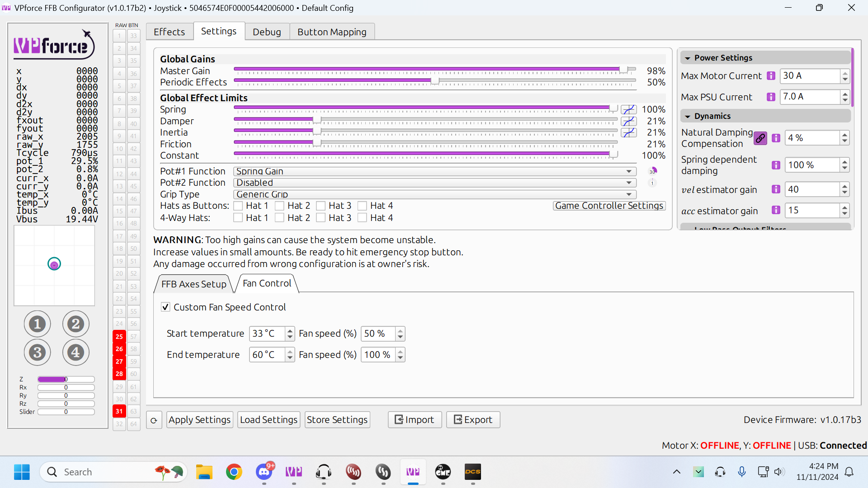This screenshot has height=488, width=868.
Task: Click the Store Settings button
Action: point(337,420)
